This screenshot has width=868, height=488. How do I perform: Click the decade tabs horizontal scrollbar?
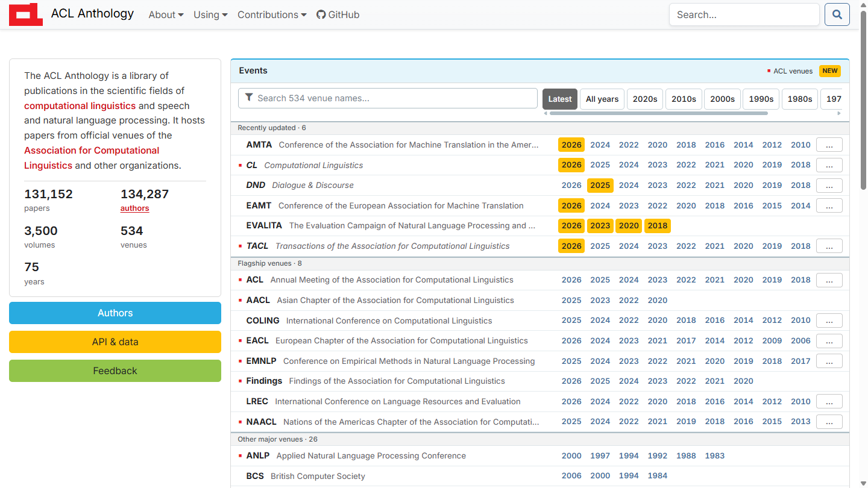click(x=659, y=113)
